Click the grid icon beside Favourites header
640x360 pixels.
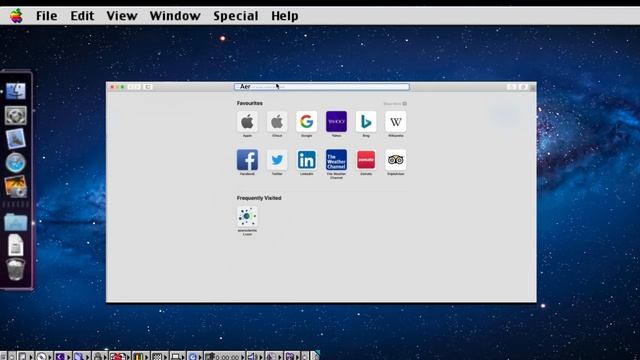pos(404,104)
